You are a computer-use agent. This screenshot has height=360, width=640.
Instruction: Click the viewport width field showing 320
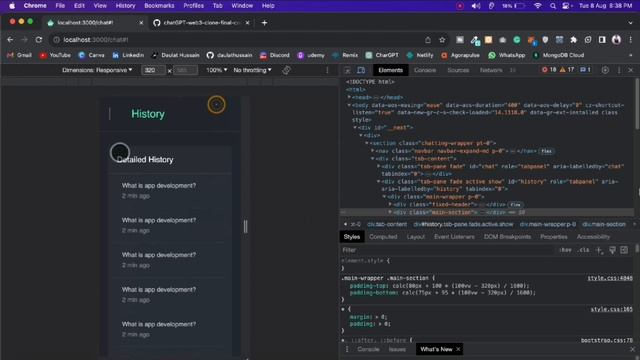pyautogui.click(x=153, y=70)
